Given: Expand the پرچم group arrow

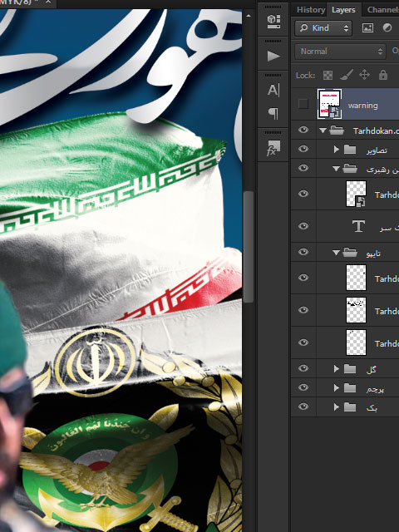Looking at the screenshot, I should coord(336,388).
